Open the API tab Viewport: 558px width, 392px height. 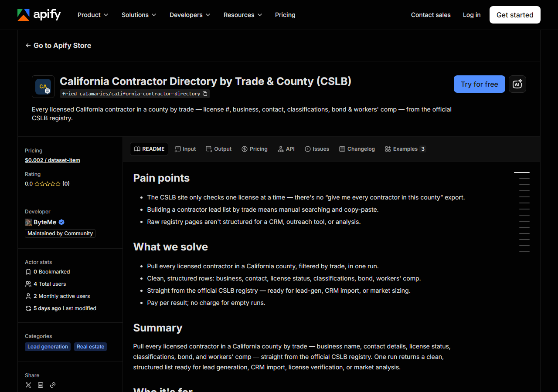pyautogui.click(x=286, y=149)
